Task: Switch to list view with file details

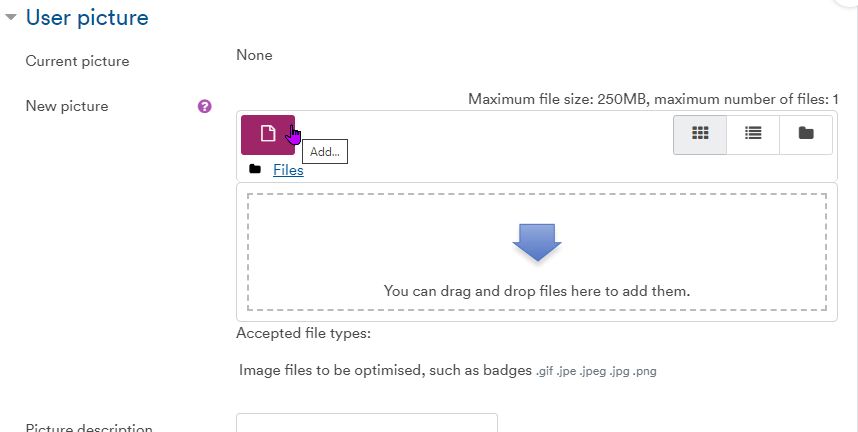Action: tap(753, 134)
